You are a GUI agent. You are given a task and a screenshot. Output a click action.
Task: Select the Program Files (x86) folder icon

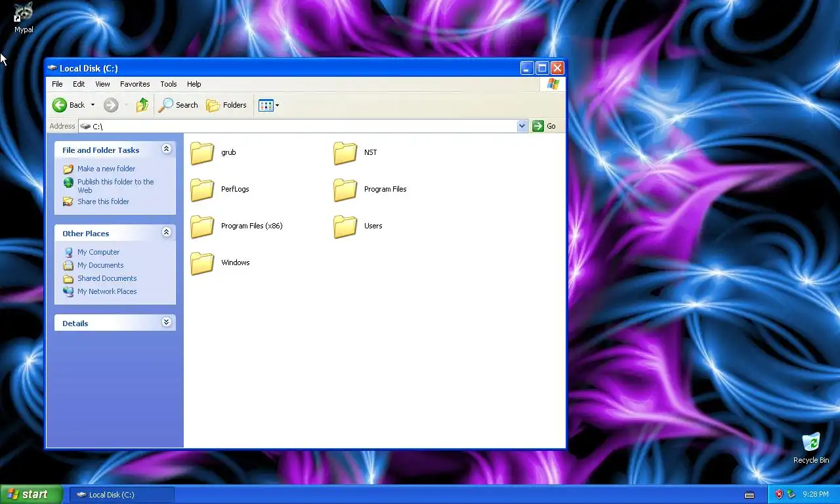tap(202, 226)
